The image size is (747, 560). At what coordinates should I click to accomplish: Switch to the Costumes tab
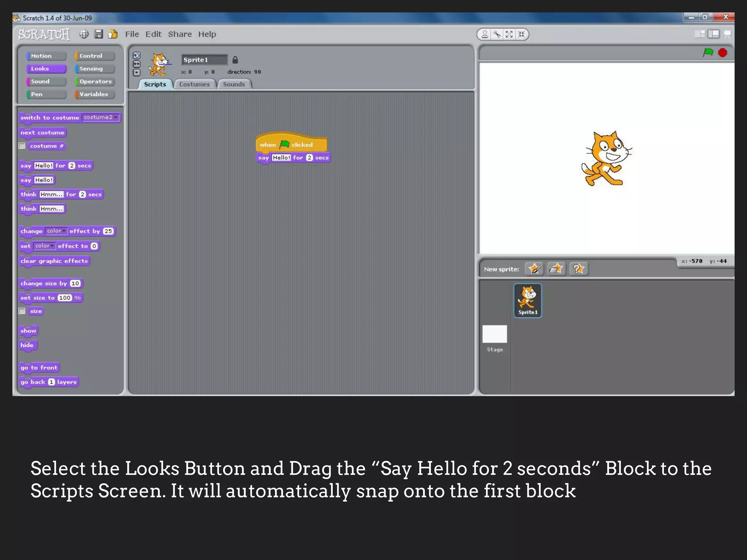click(x=194, y=84)
